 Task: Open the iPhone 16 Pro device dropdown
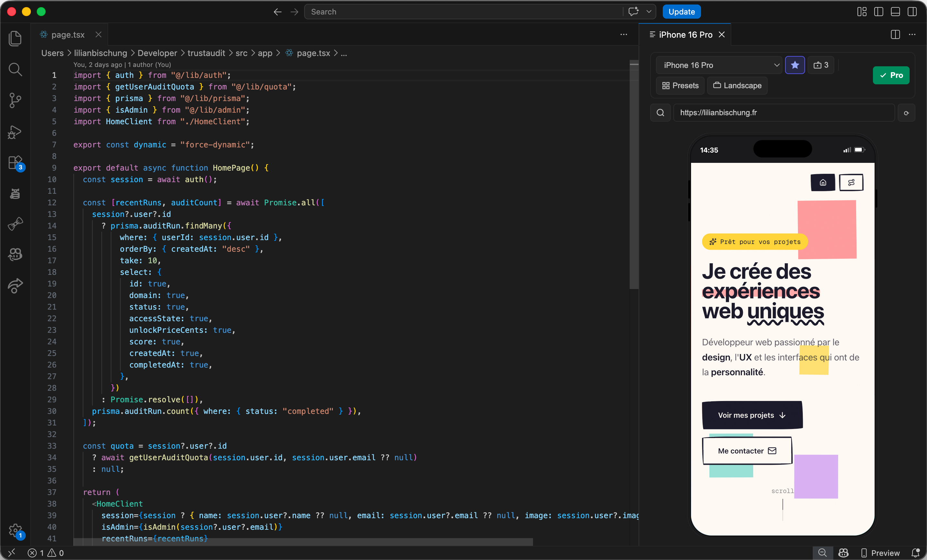click(x=719, y=65)
